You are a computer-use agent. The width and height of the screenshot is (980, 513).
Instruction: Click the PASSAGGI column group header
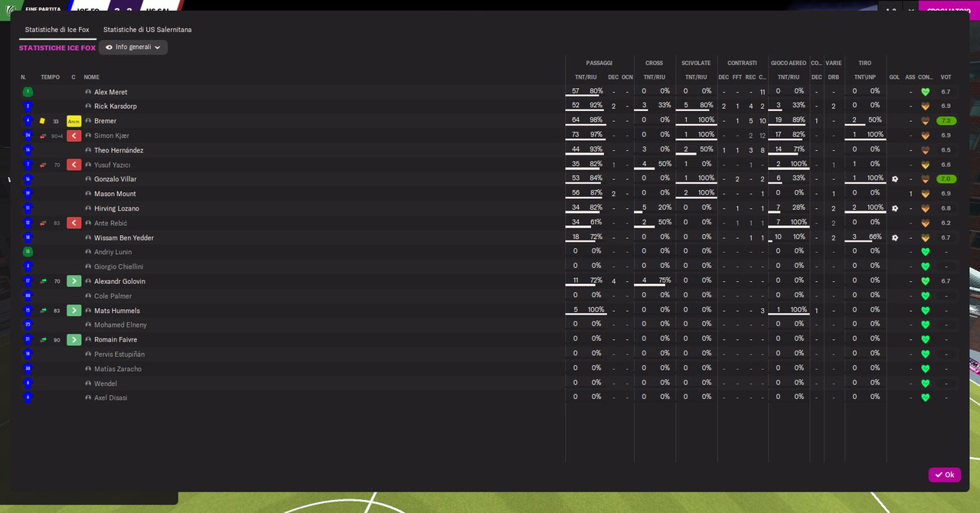pos(599,63)
